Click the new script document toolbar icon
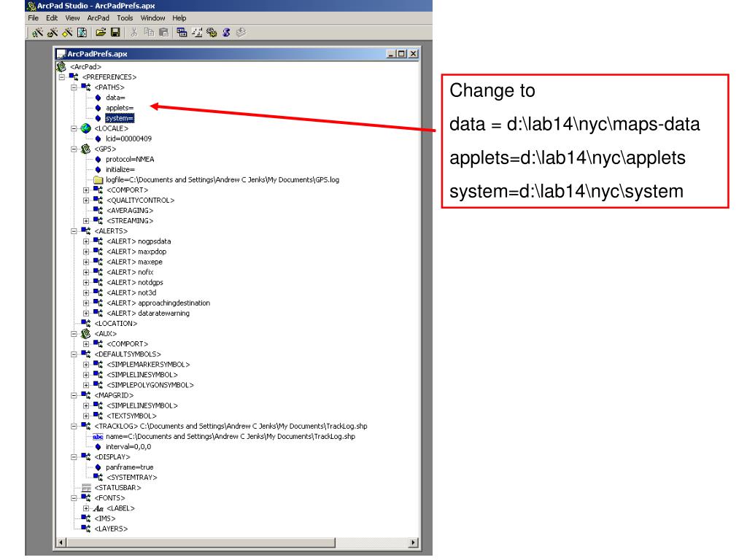Image resolution: width=747 pixels, height=560 pixels. point(82,32)
